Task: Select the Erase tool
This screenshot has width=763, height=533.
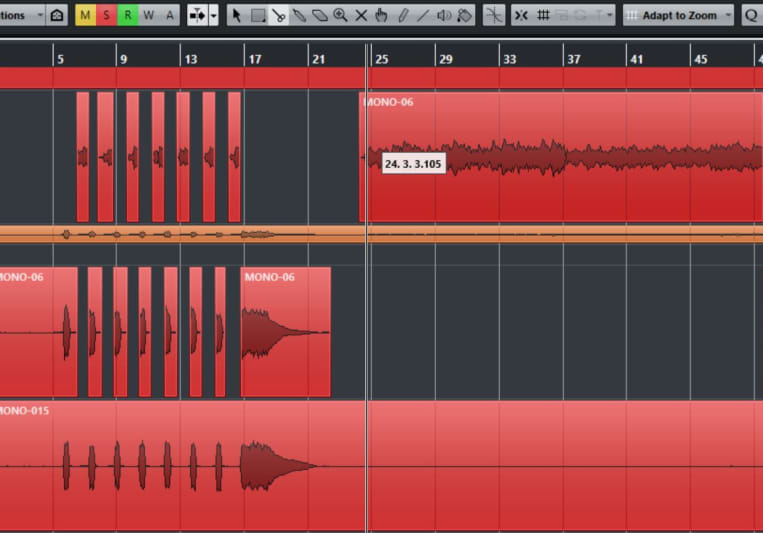Action: pos(319,15)
